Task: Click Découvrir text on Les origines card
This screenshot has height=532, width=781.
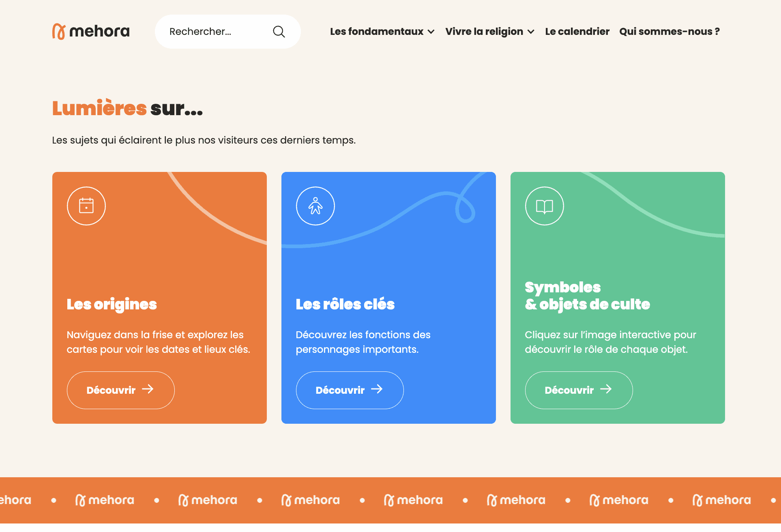Action: 111,390
